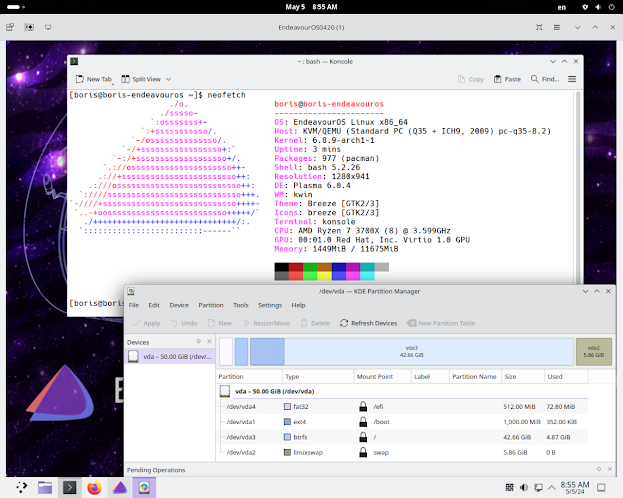The height and width of the screenshot is (498, 623).
Task: Sort by the Size column header
Action: (523, 376)
